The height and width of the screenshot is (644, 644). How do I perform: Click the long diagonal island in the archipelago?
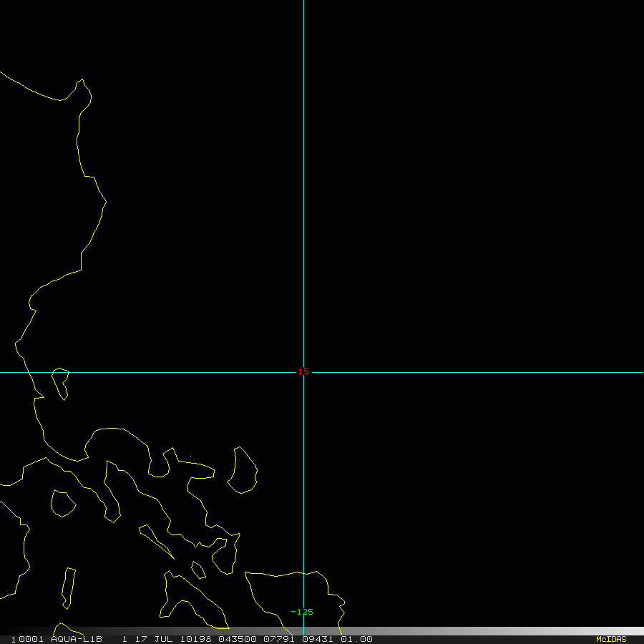coord(156,542)
